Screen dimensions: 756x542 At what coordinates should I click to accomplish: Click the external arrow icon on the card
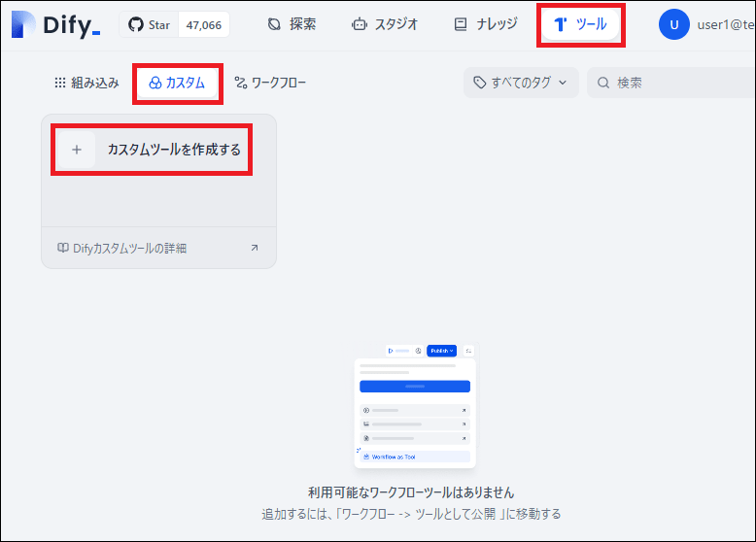click(255, 248)
